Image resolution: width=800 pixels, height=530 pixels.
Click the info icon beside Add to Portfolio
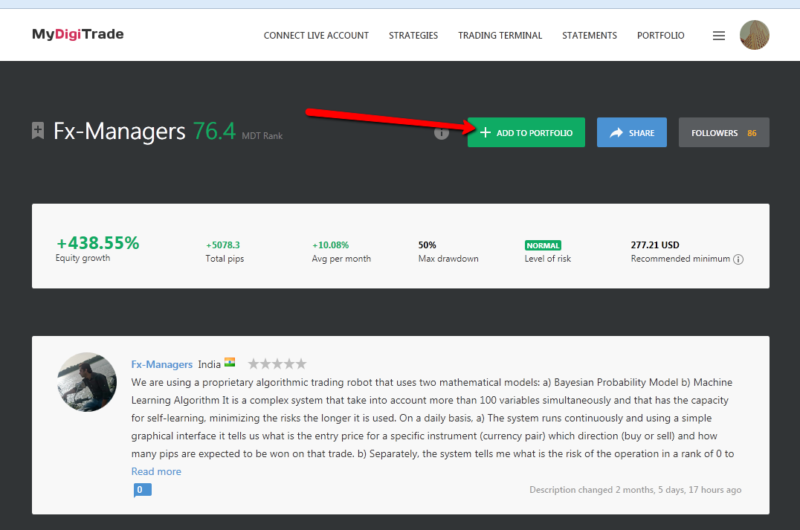[x=441, y=133]
